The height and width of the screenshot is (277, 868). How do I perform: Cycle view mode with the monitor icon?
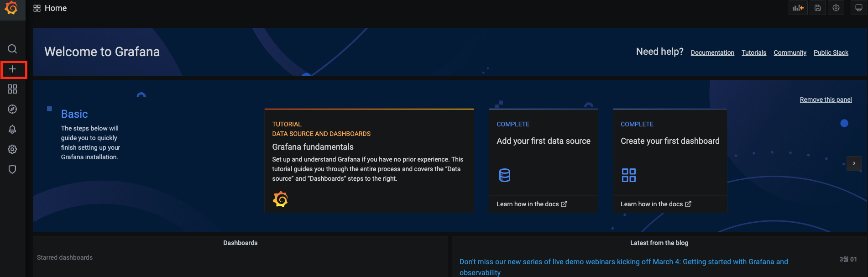click(858, 8)
